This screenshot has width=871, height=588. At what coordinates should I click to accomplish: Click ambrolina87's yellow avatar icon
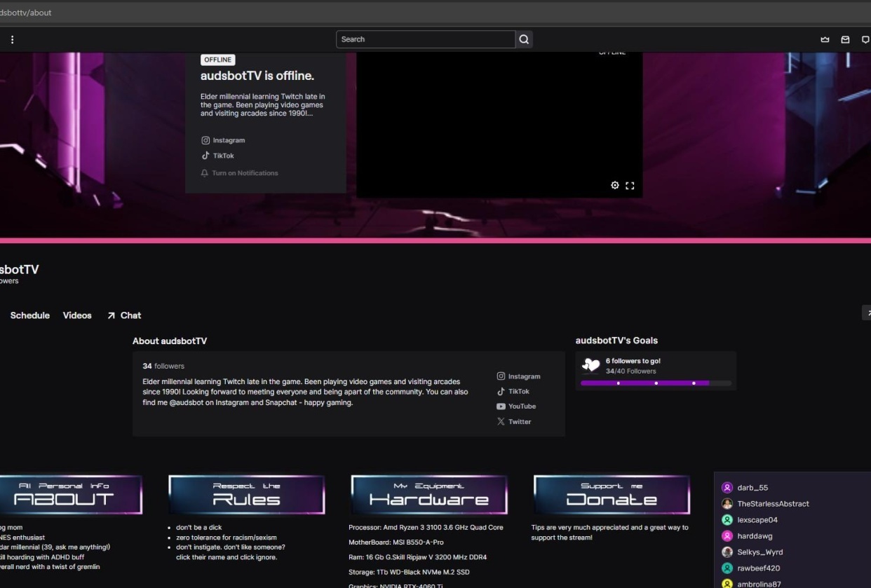coord(727,584)
